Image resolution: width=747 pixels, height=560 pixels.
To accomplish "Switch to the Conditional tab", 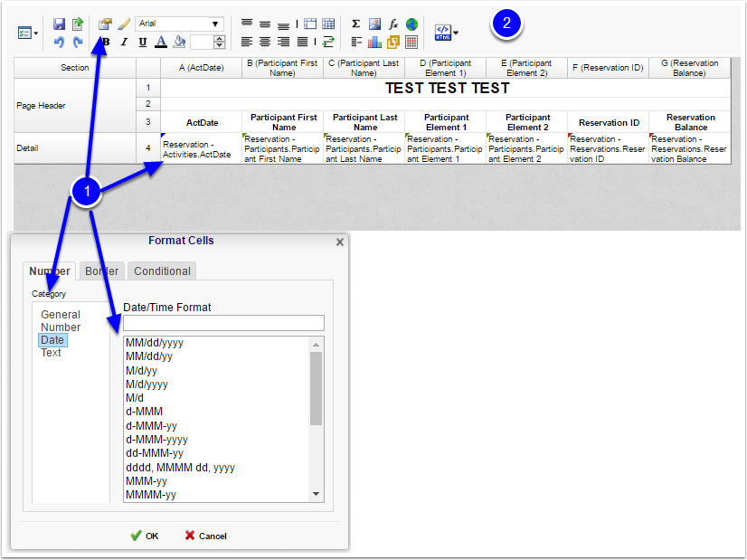I will (161, 271).
